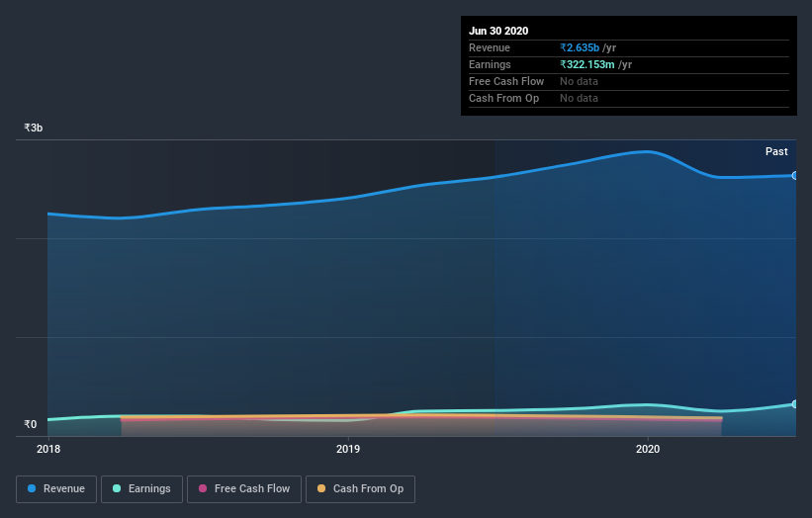Image resolution: width=812 pixels, height=518 pixels.
Task: Select the Revenue data point at Jun 2020
Action: coord(794,175)
